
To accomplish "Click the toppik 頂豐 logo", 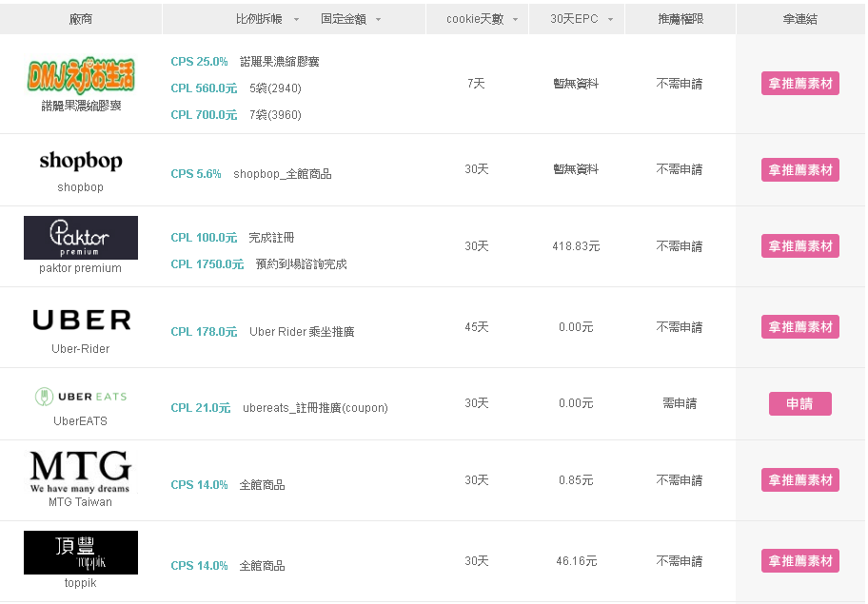I will pos(81,553).
